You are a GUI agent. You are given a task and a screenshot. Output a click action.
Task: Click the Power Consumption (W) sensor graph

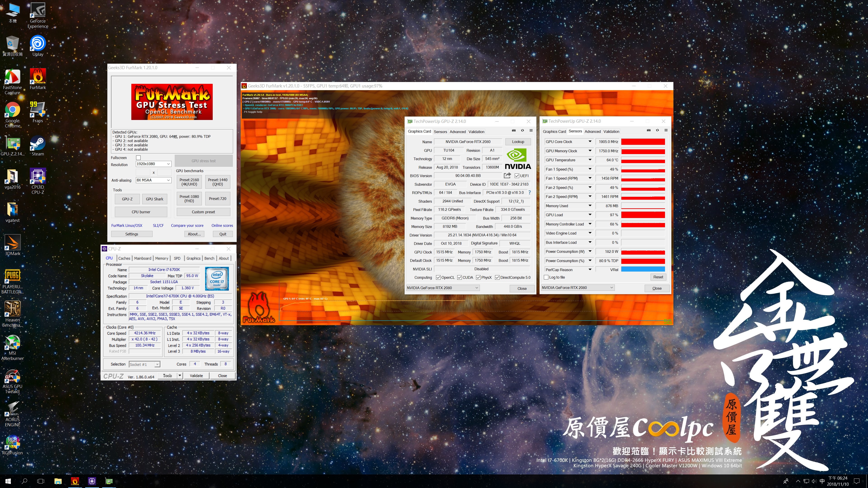coord(643,252)
